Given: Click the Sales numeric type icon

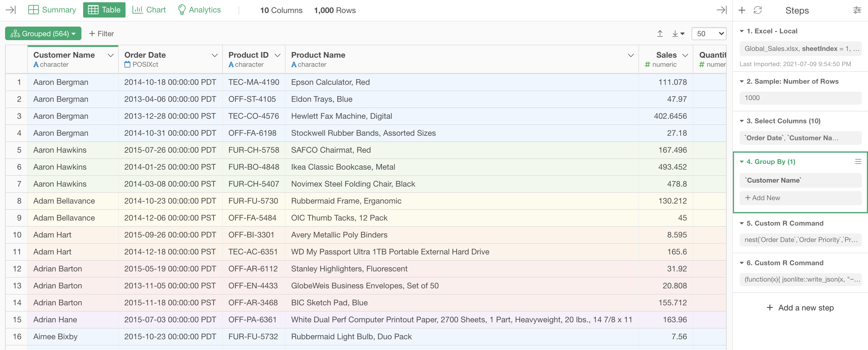Looking at the screenshot, I should (x=647, y=64).
